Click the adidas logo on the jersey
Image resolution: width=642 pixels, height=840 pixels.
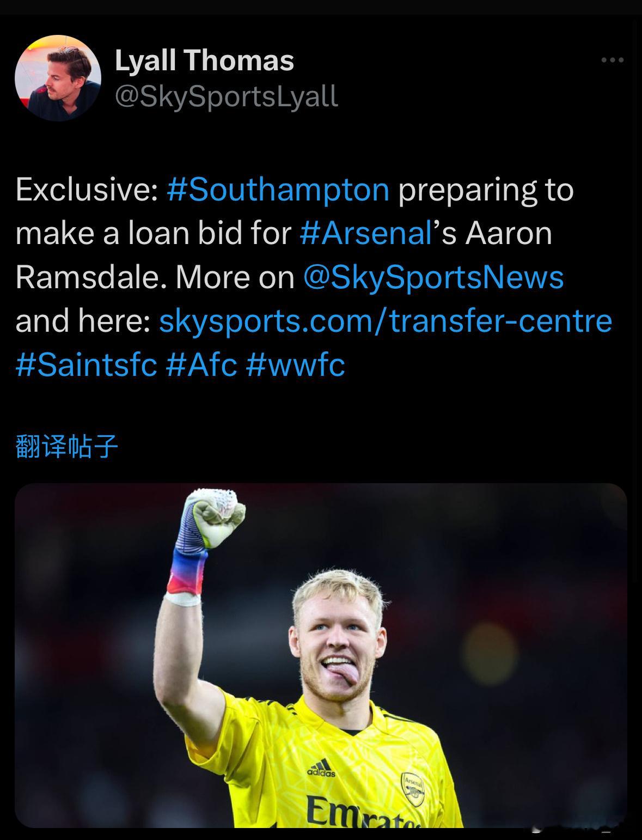tap(321, 768)
